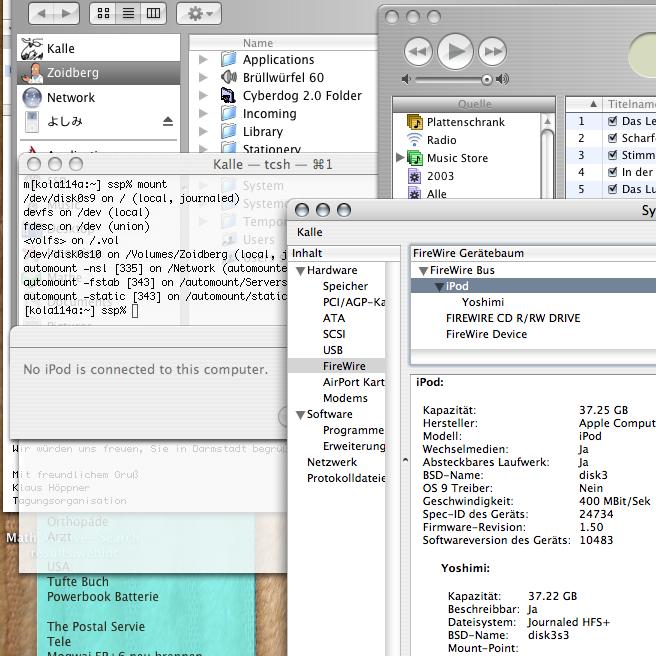Click the iTunes play button
The image size is (656, 656).
(455, 50)
